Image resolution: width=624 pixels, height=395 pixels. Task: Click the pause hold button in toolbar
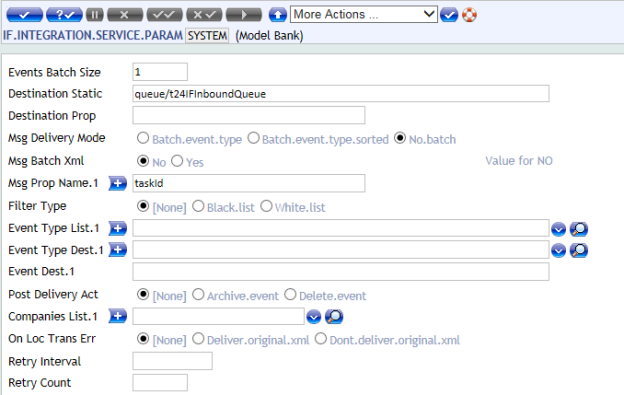pyautogui.click(x=95, y=15)
